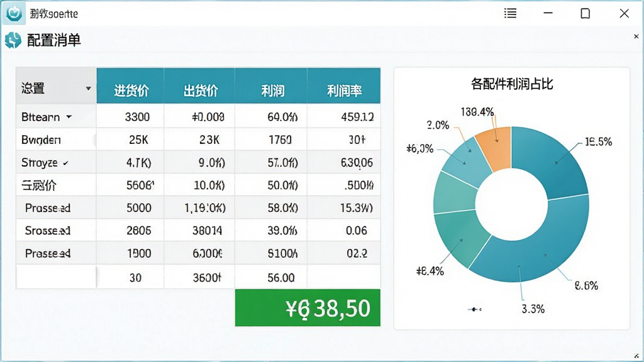The width and height of the screenshot is (644, 362).
Task: Click the 19.5% chart label
Action: coord(598,141)
